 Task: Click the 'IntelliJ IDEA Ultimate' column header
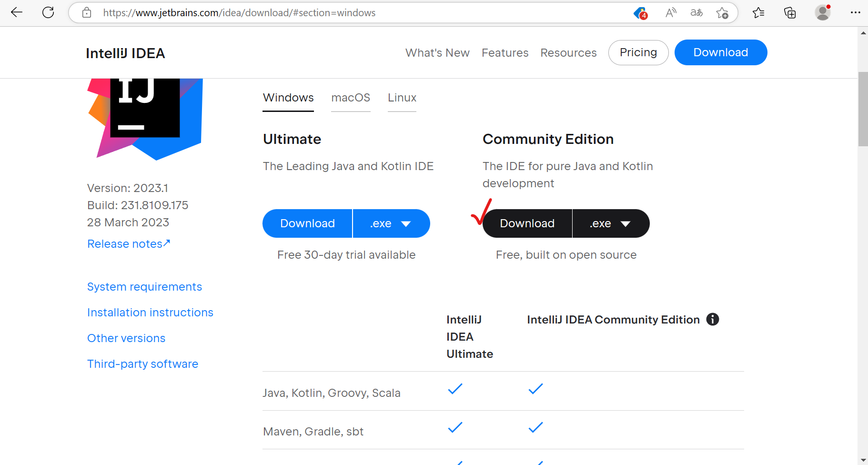click(x=470, y=337)
